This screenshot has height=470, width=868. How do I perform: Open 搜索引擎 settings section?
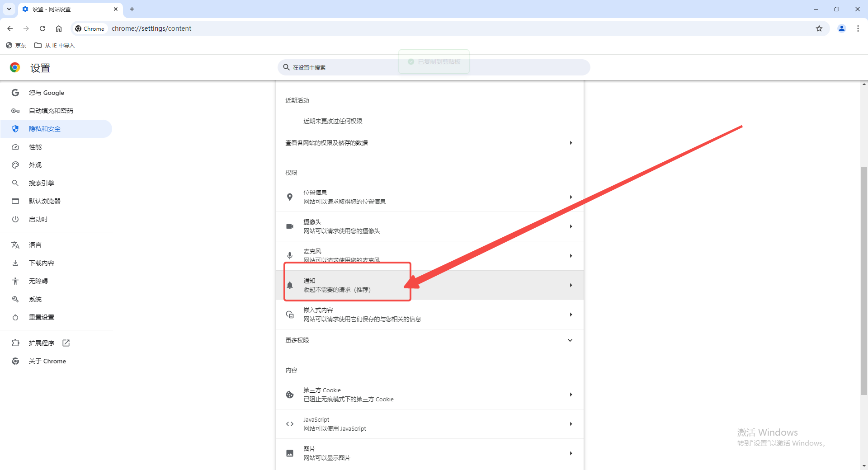click(57, 183)
